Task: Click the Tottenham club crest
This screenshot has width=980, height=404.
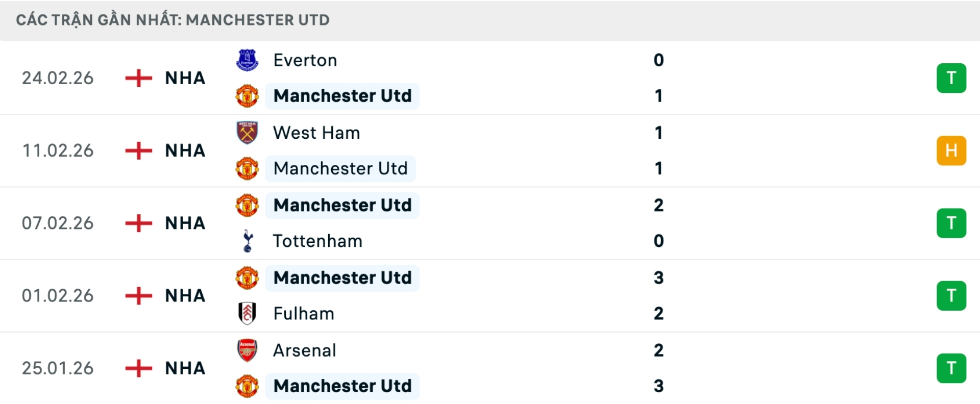Action: click(248, 241)
